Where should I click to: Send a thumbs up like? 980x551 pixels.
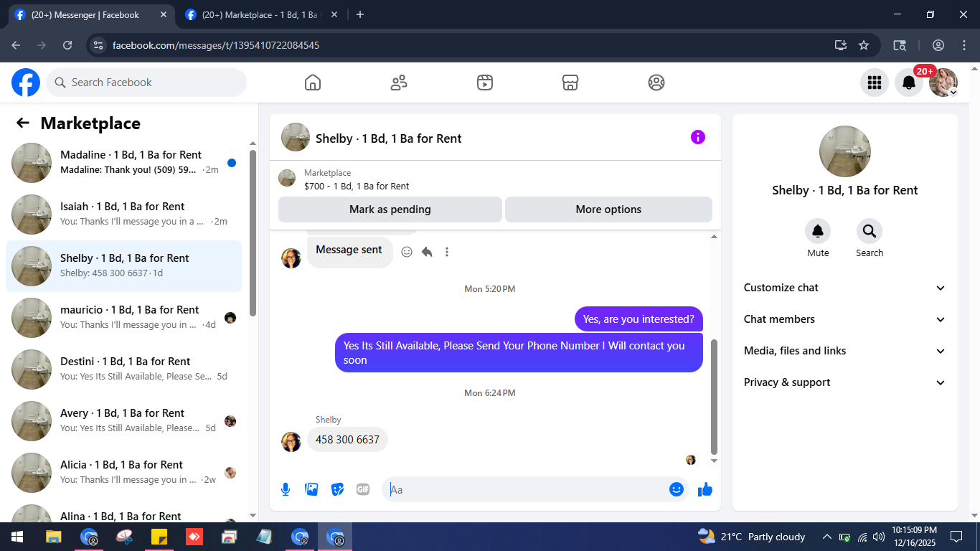click(x=705, y=489)
